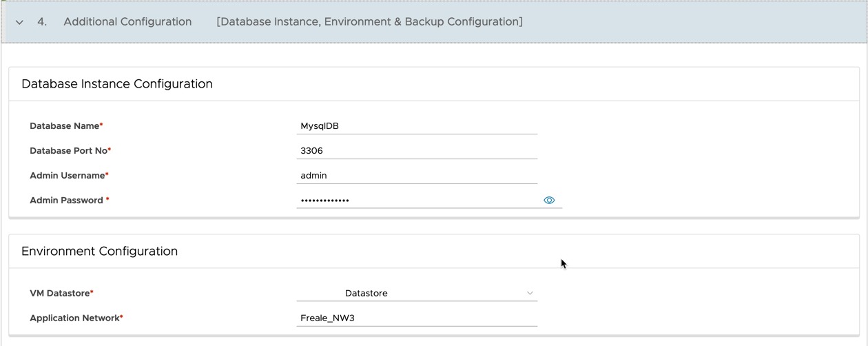Image resolution: width=868 pixels, height=346 pixels.
Task: Click the step number 4 in header
Action: pyautogui.click(x=42, y=21)
